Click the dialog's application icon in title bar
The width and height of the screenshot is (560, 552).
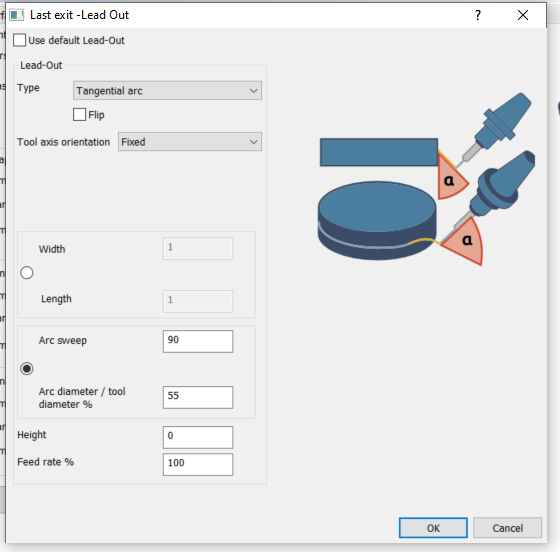(16, 15)
